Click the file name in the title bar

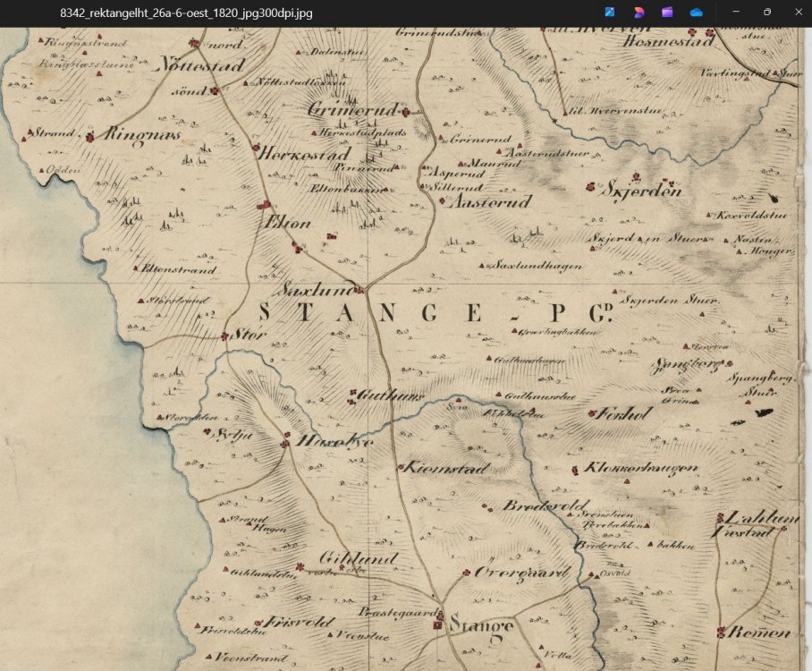coord(186,13)
